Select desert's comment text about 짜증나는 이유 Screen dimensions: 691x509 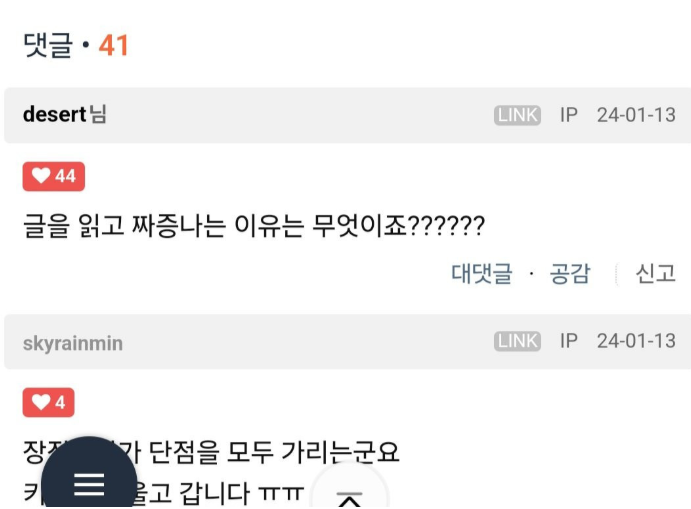click(254, 226)
